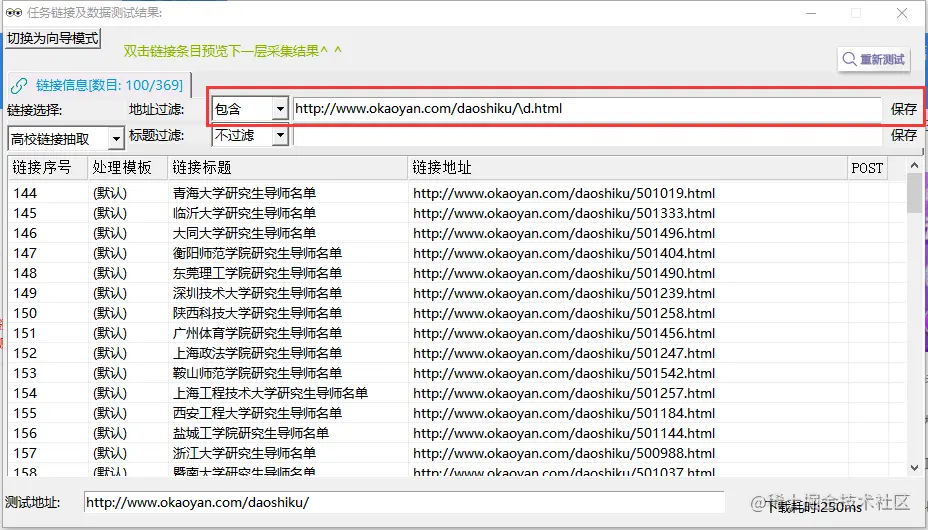Screen dimensions: 928x530
Task: Click the magnifier icon on 重新测试
Action: coord(849,59)
